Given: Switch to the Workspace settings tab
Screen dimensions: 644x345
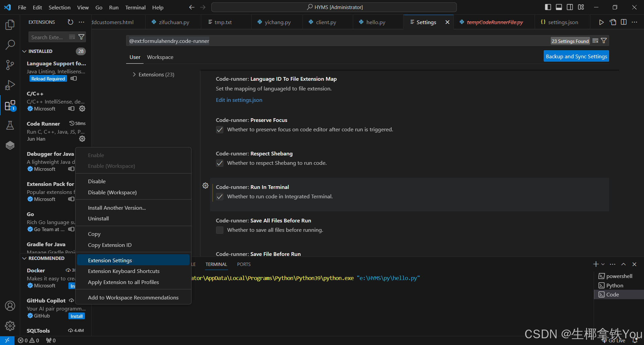Looking at the screenshot, I should click(x=160, y=57).
